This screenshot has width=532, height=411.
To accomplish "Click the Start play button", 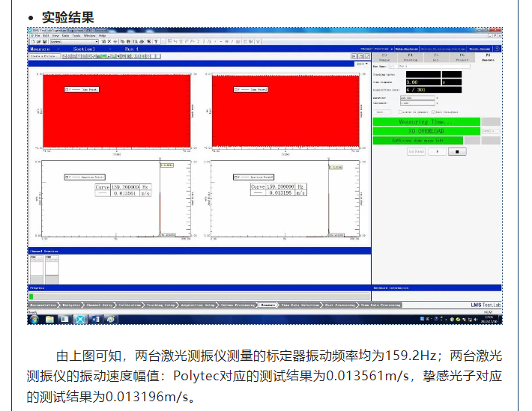I will tap(437, 151).
